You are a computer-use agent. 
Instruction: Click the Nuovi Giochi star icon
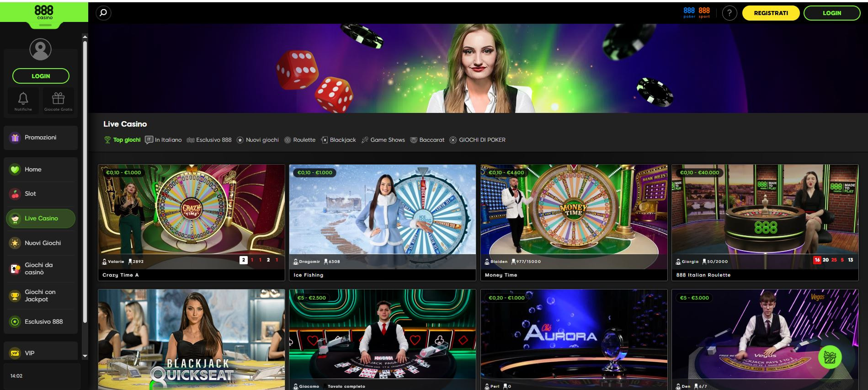15,243
